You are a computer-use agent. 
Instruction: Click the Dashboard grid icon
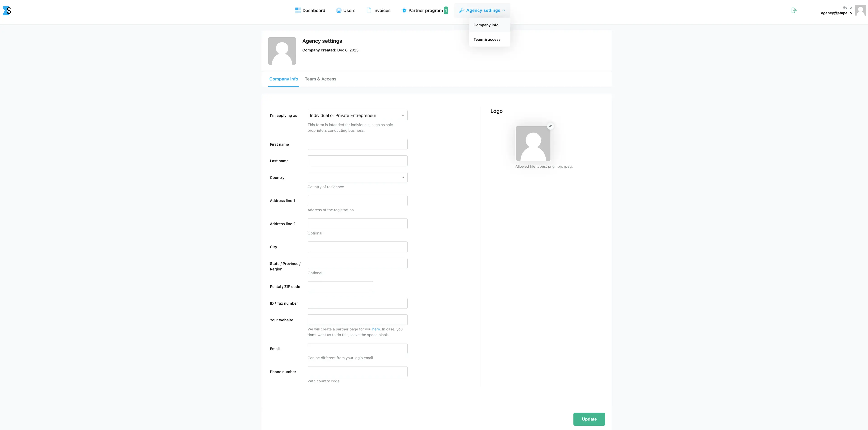298,10
